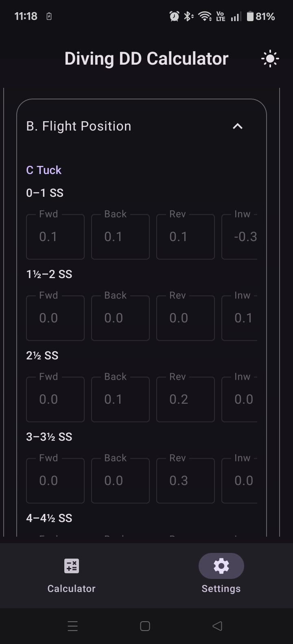Viewport: 293px width, 644px height.
Task: Tap the Settings gear icon
Action: click(x=221, y=566)
